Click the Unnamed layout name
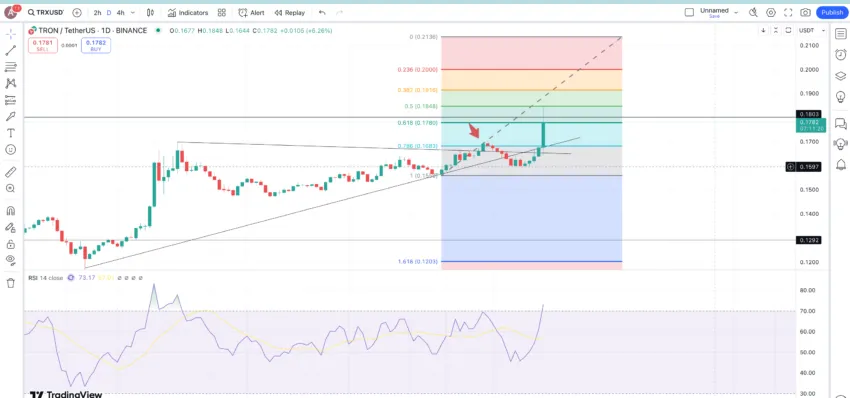Image resolution: width=850 pixels, height=398 pixels. [x=714, y=10]
